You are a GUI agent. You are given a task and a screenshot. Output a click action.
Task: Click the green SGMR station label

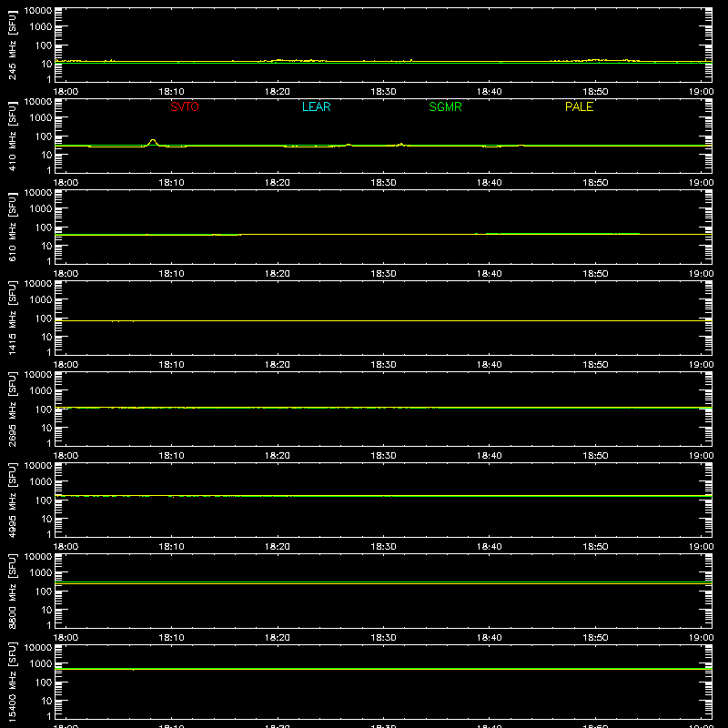(x=445, y=106)
